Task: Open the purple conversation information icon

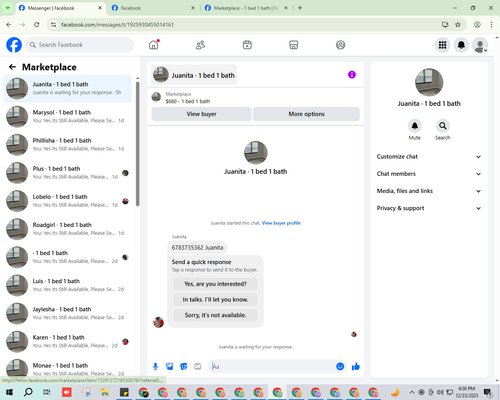Action: [x=352, y=75]
